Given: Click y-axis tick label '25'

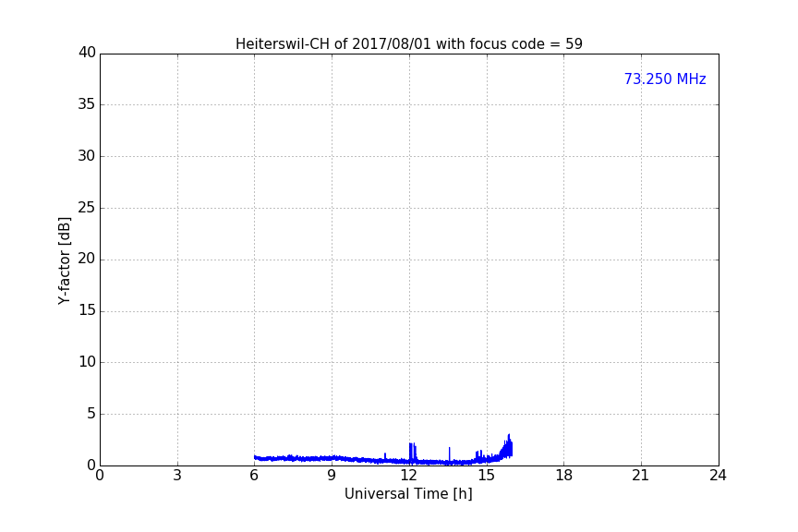Looking at the screenshot, I should (x=87, y=207).
